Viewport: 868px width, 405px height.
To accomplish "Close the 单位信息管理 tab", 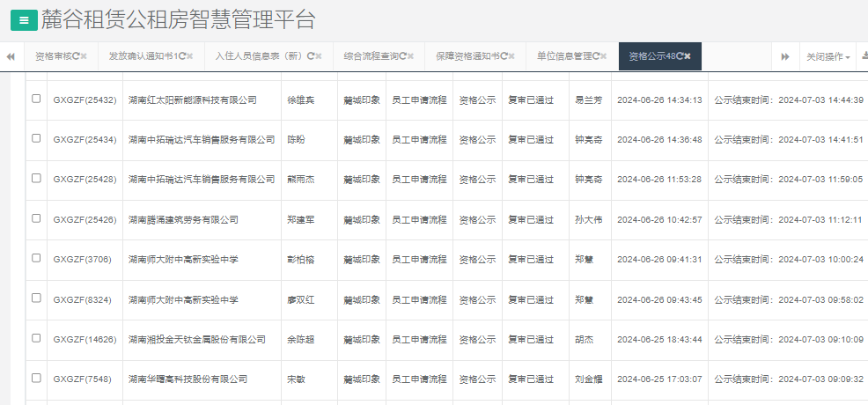I will coord(604,55).
